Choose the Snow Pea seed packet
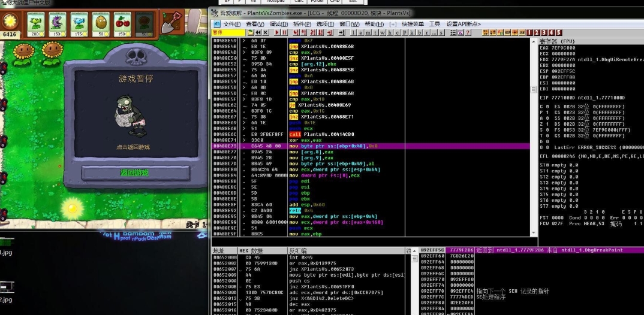The width and height of the screenshot is (644, 315). click(78, 23)
